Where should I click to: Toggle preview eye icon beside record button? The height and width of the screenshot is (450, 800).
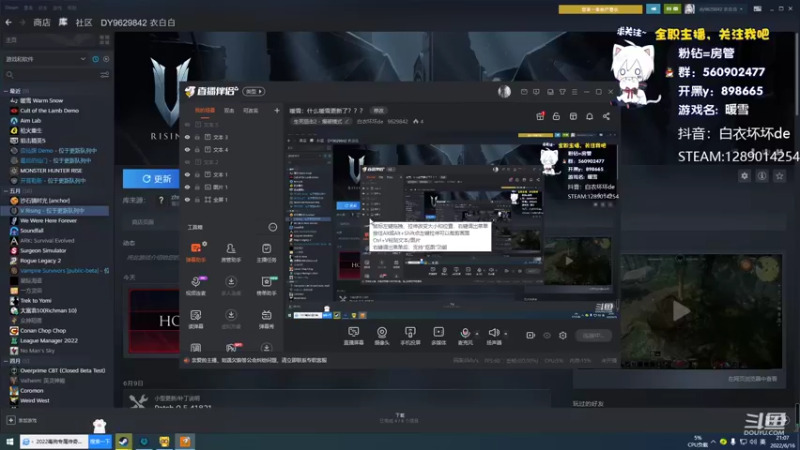(x=547, y=335)
